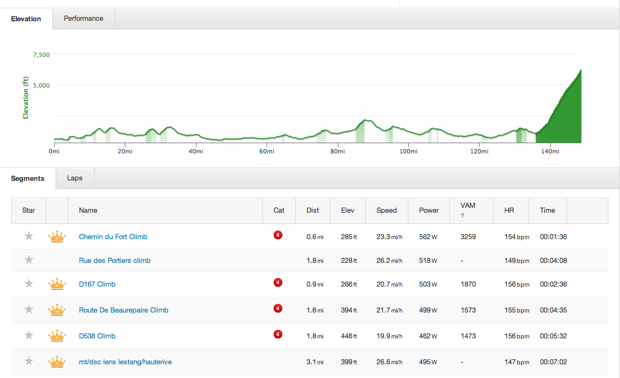Screen dimensions: 620x378
Task: Click the Cat column header
Action: [x=279, y=210]
